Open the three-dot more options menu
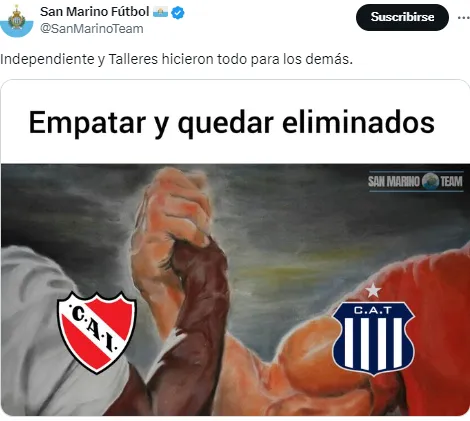470x421 pixels. [x=463, y=18]
